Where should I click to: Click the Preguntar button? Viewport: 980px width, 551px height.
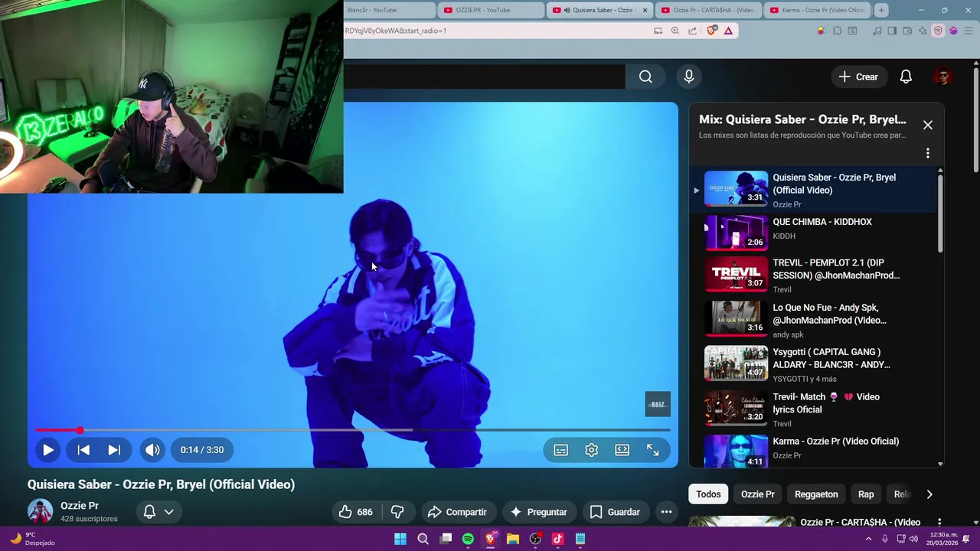point(538,512)
